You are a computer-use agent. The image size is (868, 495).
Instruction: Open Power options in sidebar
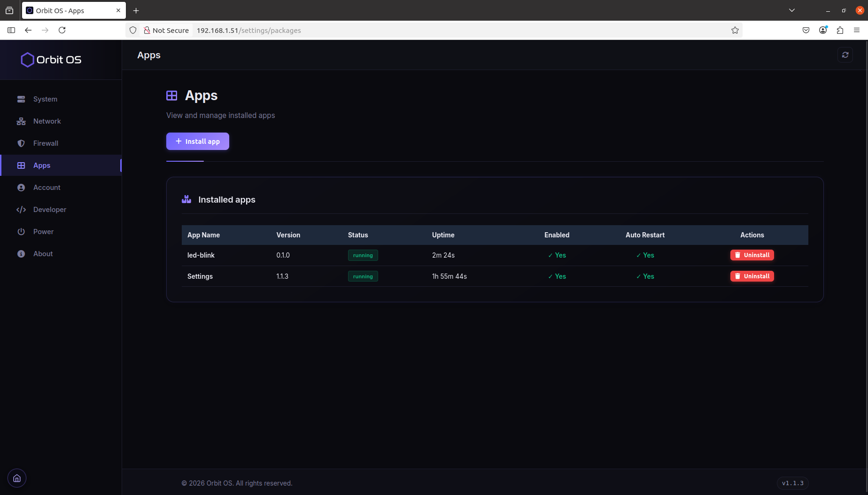[x=61, y=232]
